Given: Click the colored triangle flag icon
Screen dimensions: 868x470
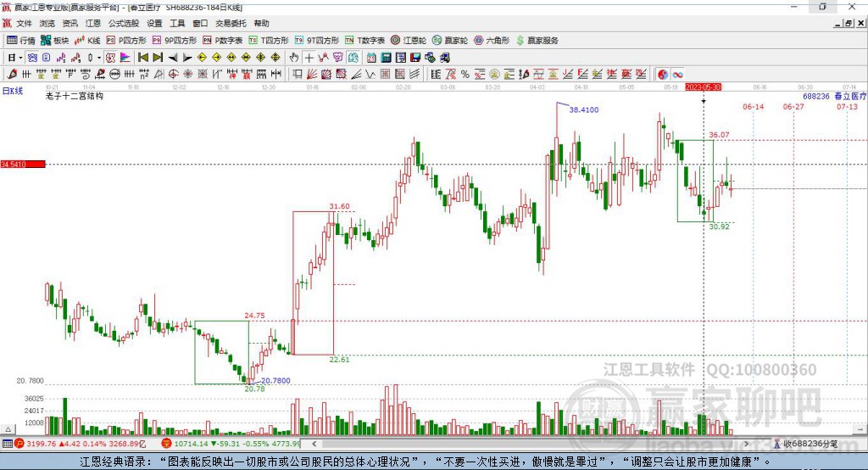Looking at the screenshot, I should [x=125, y=58].
